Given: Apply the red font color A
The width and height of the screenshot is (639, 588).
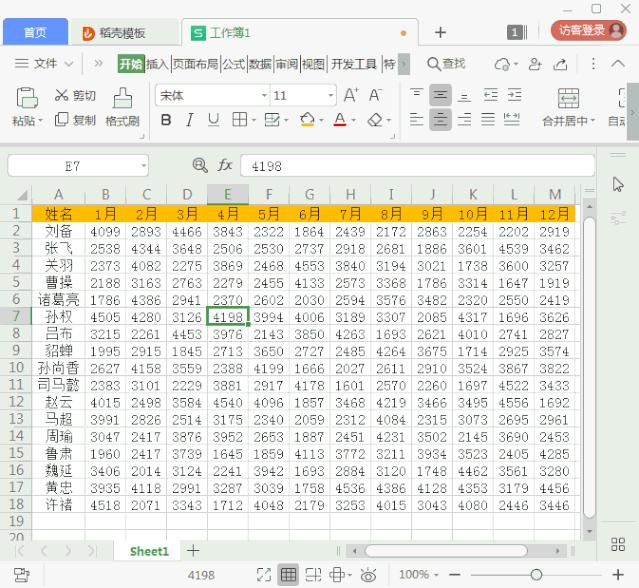Looking at the screenshot, I should (340, 120).
